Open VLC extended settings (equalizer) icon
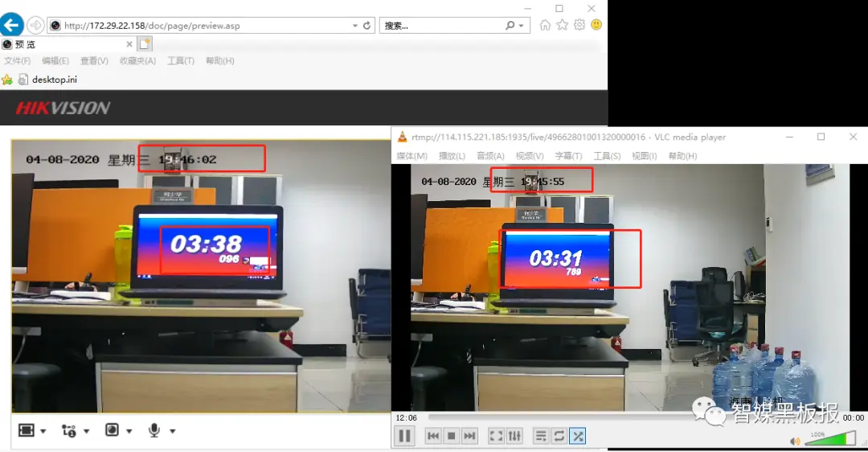Image resolution: width=868 pixels, height=452 pixels. coord(515,436)
